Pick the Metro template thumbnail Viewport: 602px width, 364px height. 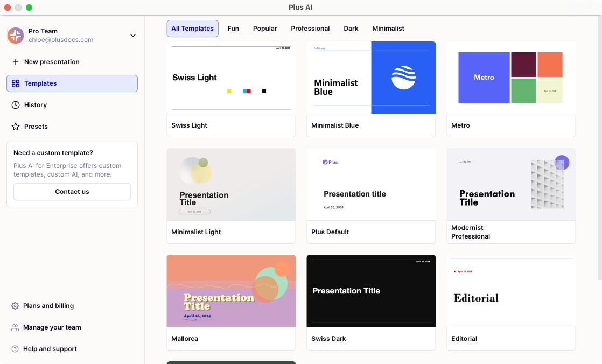(x=511, y=78)
